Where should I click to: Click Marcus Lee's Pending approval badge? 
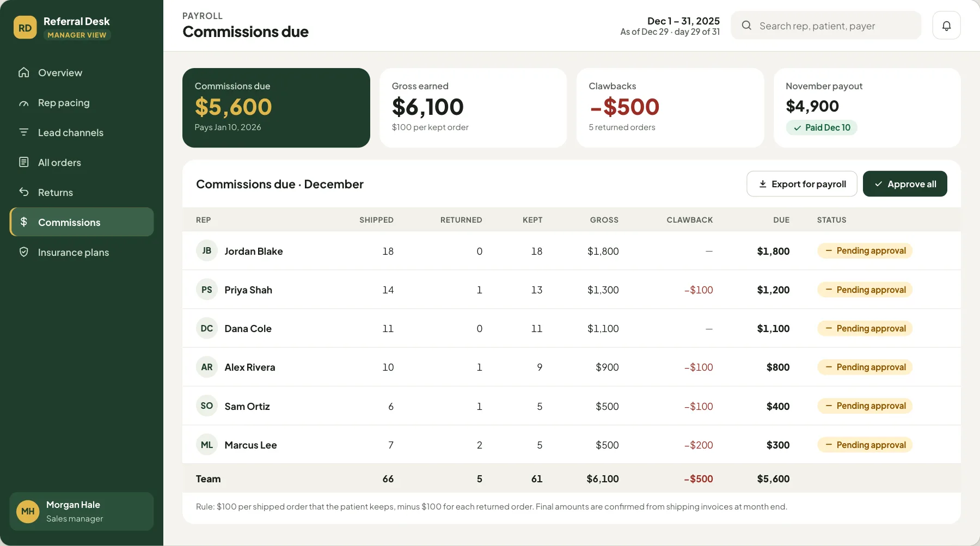[865, 445]
